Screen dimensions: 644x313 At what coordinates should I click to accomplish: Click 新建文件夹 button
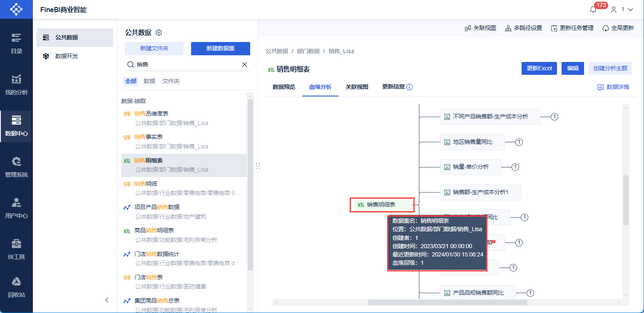coord(154,49)
